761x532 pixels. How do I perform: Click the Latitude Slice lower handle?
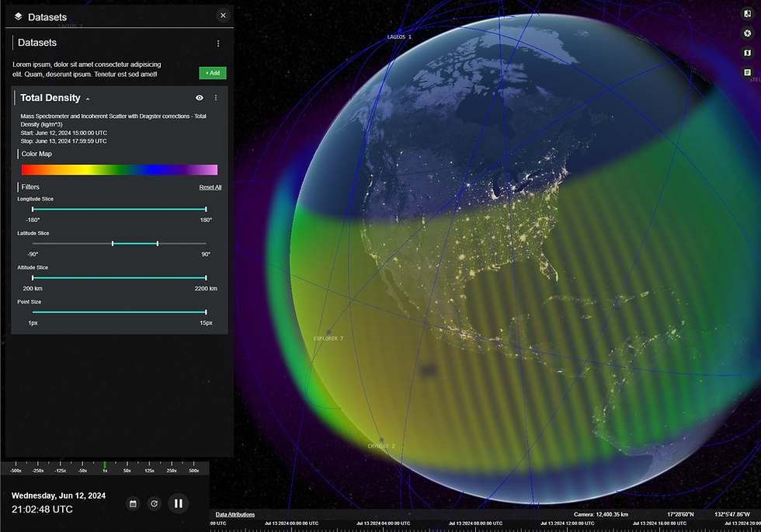tap(113, 243)
